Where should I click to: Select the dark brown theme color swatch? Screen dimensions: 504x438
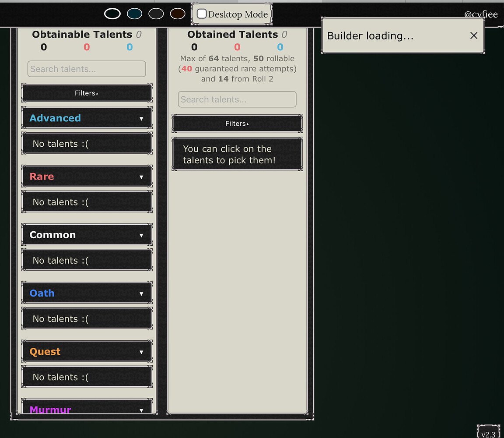178,14
